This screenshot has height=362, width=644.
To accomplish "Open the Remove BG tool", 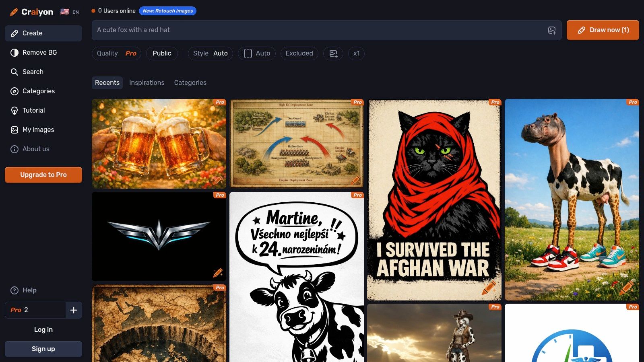I will click(39, 52).
